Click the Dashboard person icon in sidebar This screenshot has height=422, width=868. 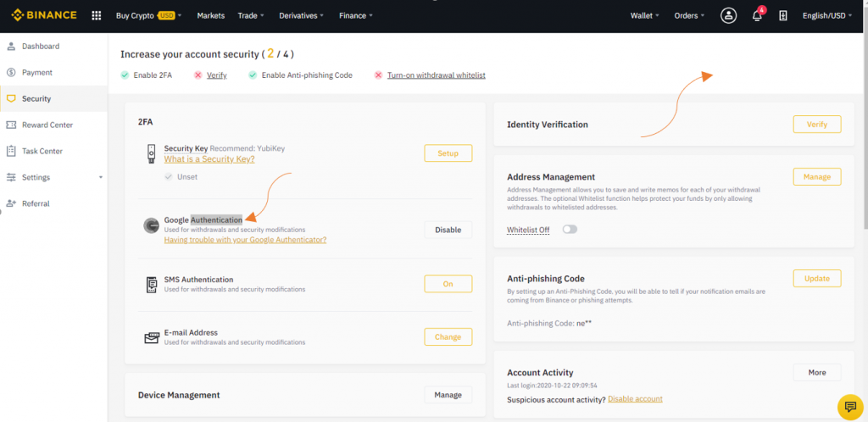[10, 47]
